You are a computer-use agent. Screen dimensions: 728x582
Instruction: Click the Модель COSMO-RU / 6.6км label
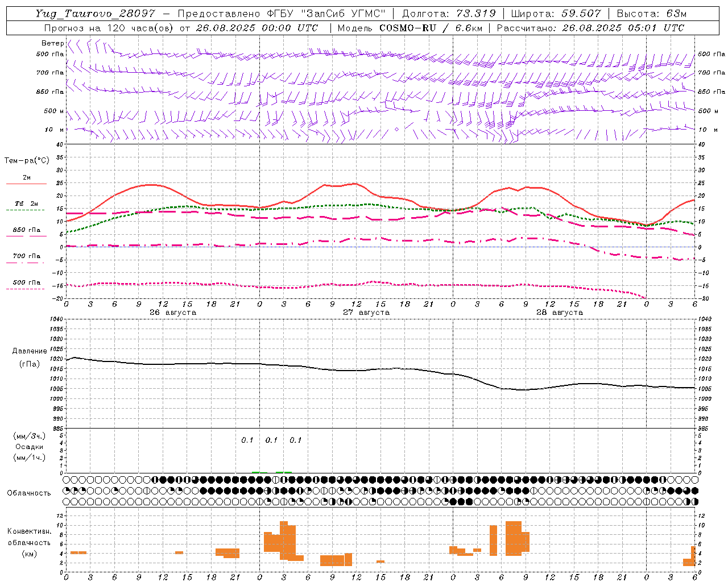pos(410,28)
